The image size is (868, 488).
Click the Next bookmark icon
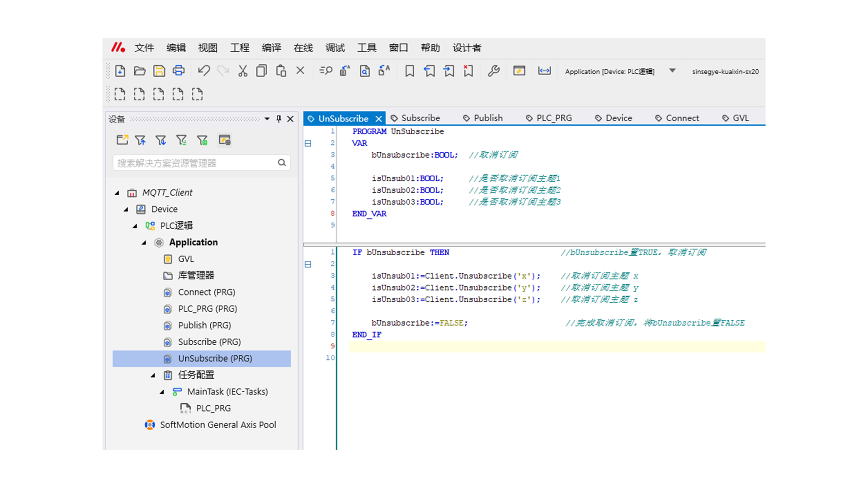pyautogui.click(x=448, y=71)
